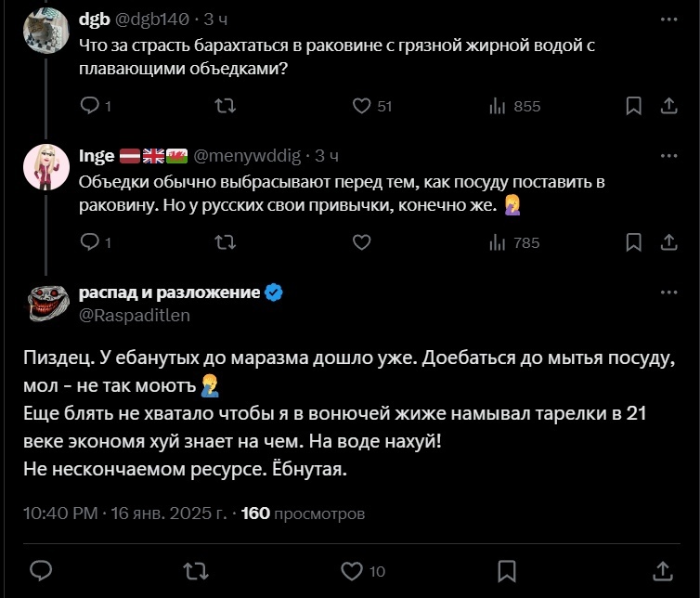Repost Inge's tweet

(x=225, y=242)
